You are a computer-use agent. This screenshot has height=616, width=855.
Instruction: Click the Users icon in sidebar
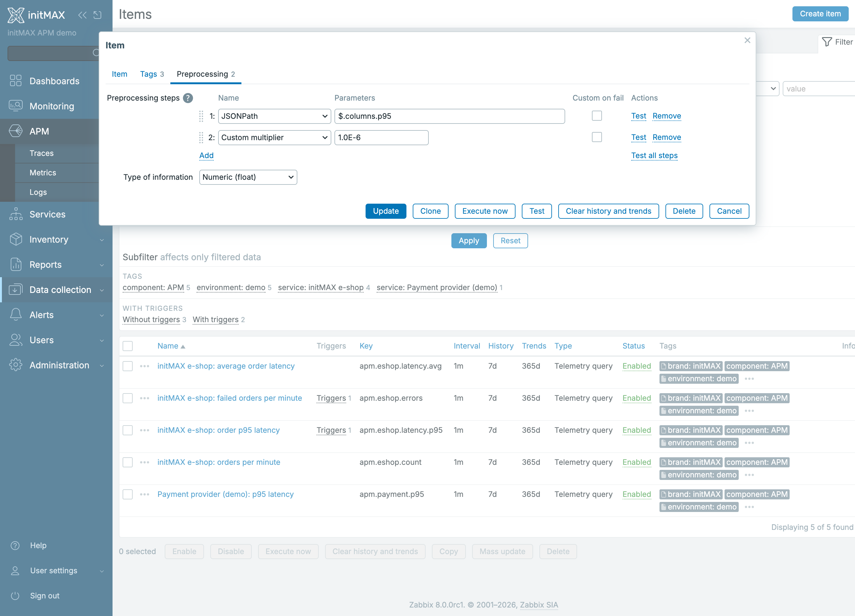(x=16, y=340)
